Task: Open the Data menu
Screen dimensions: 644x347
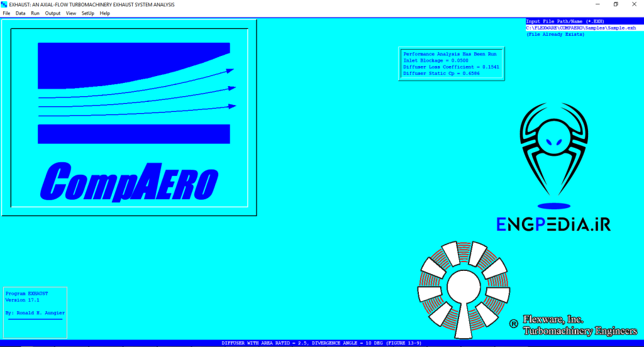Action: 21,13
